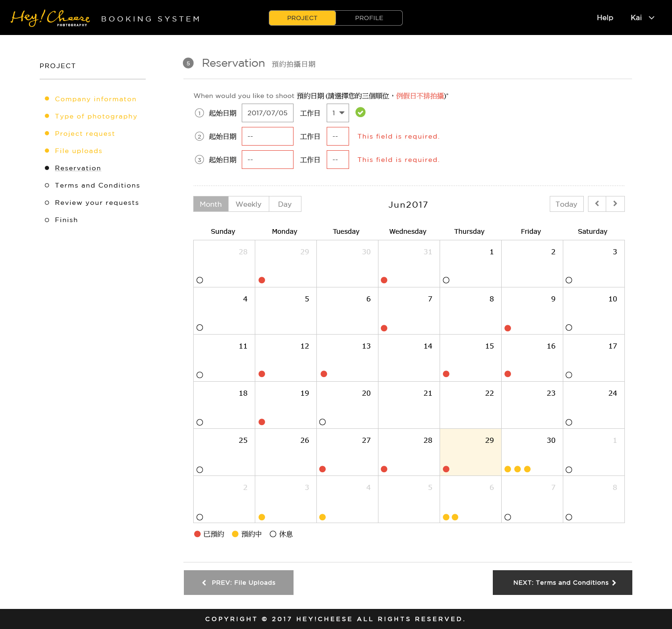Click red booked dot on June 12
This screenshot has width=672, height=629.
click(x=262, y=374)
